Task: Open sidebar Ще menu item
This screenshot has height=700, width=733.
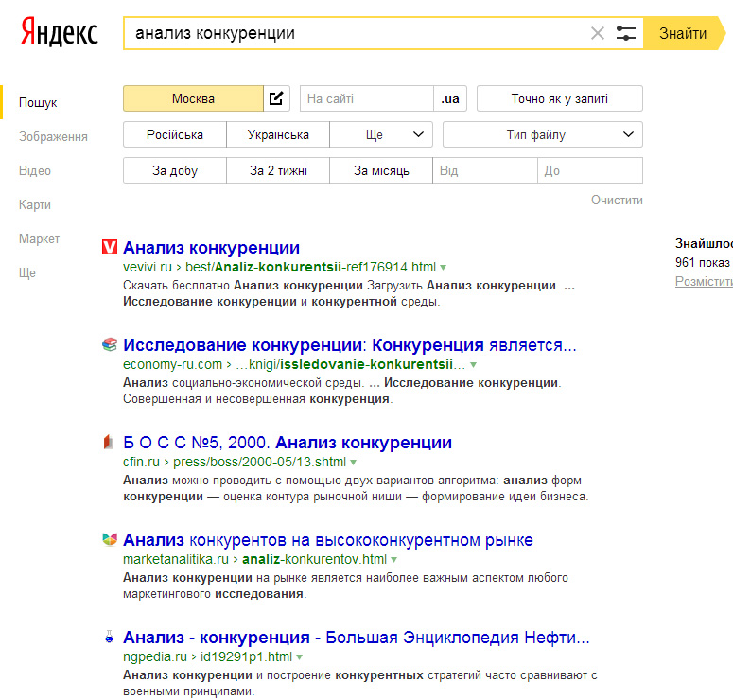Action: [27, 272]
